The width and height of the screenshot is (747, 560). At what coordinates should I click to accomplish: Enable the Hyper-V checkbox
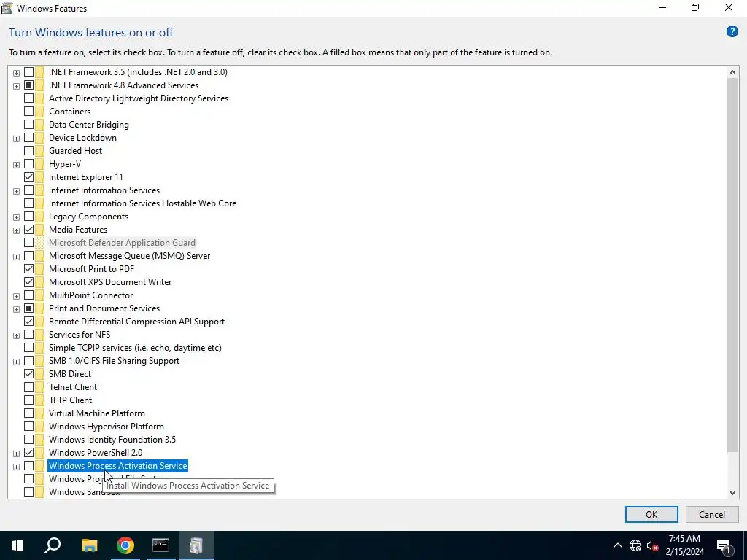28,164
